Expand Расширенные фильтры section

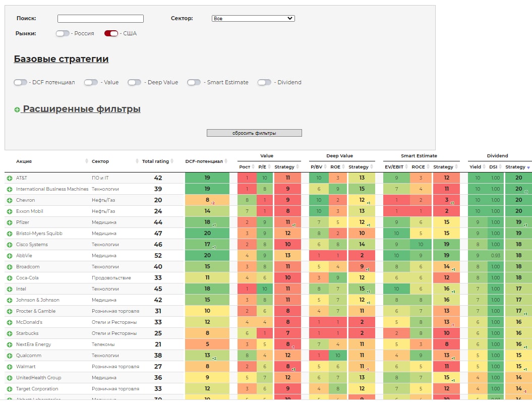point(77,109)
